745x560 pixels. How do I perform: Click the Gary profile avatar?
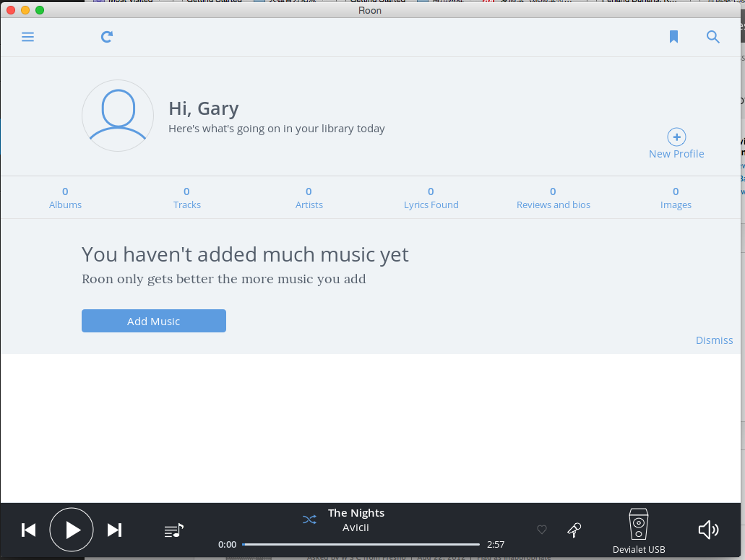(118, 116)
